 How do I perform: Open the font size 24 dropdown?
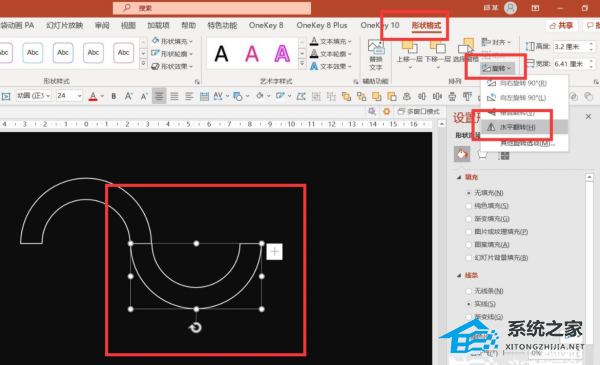pos(80,96)
